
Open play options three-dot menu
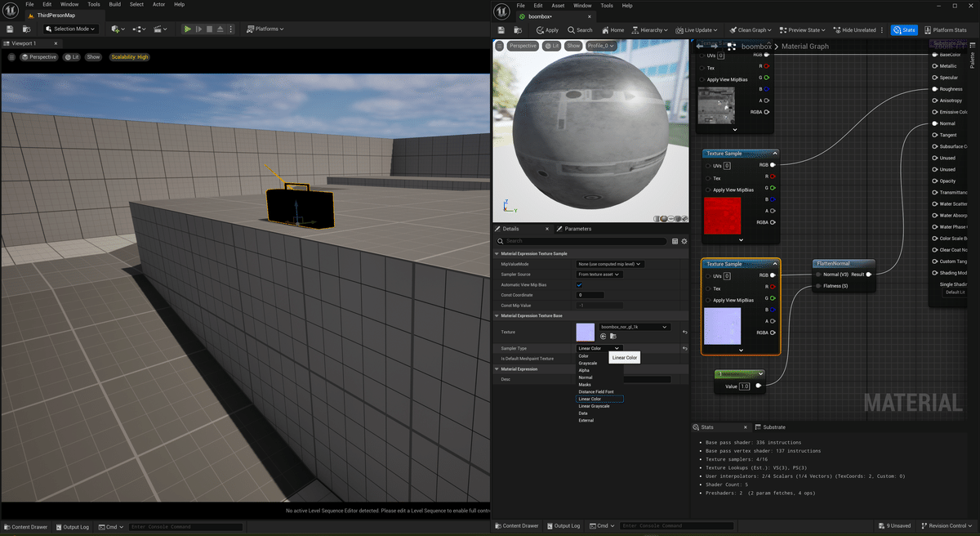(231, 29)
